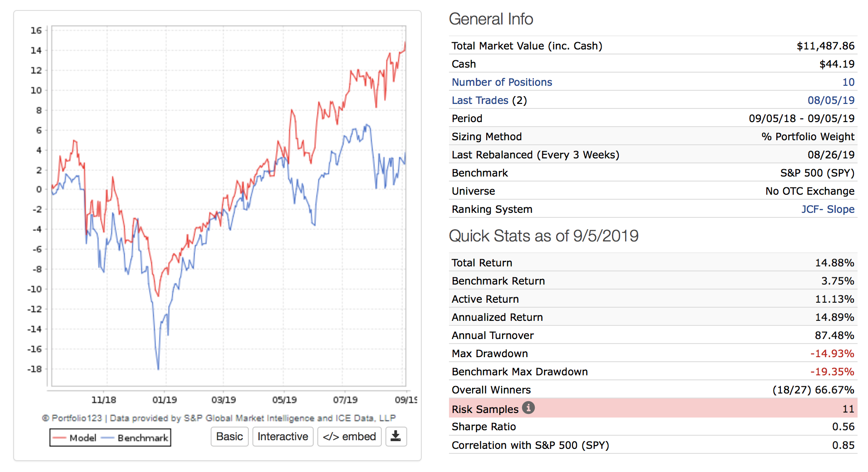Viewport: 868px width, 472px height.
Task: Click the Total Market Value amount
Action: pos(825,46)
